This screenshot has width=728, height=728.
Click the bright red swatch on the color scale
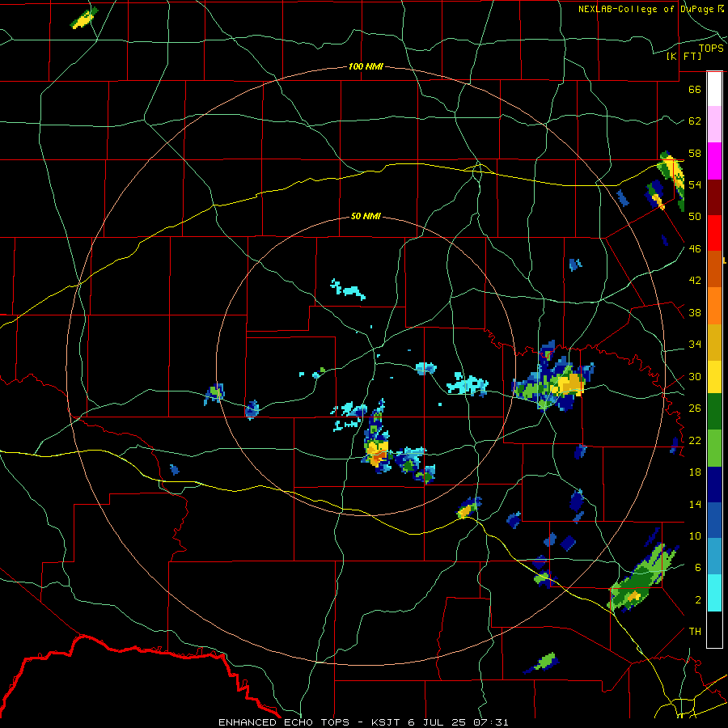point(714,233)
